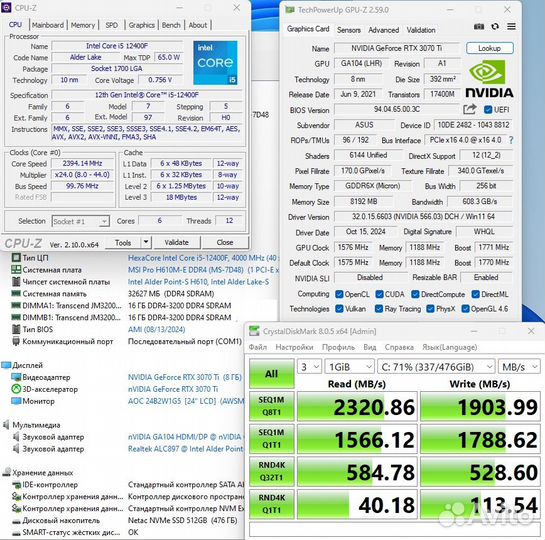Toggle the OpenCL checkbox
The height and width of the screenshot is (540, 545).
click(339, 294)
